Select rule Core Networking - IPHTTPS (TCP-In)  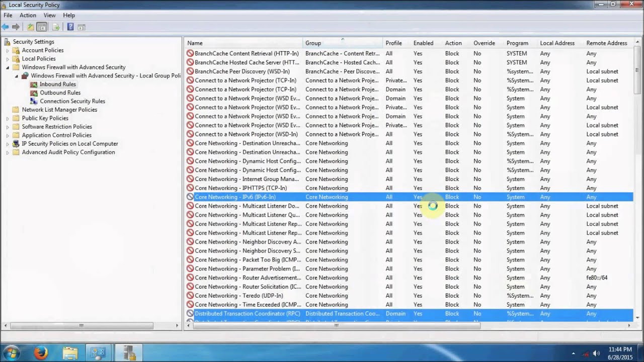(409, 188)
